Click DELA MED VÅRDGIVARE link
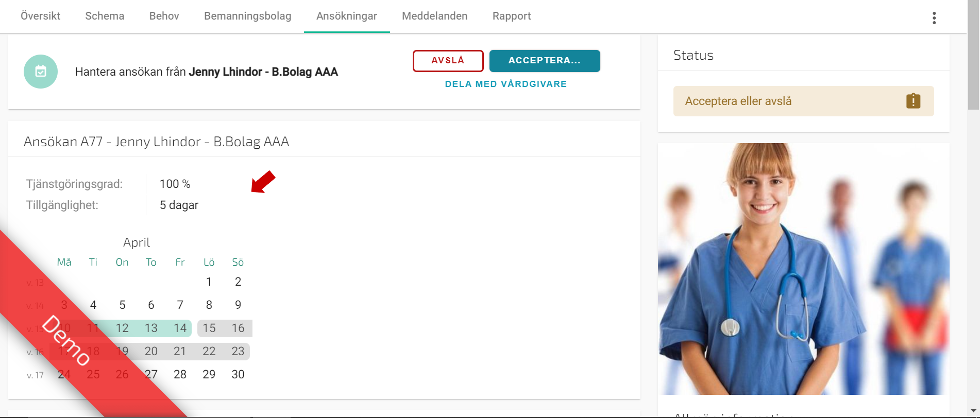 tap(506, 84)
